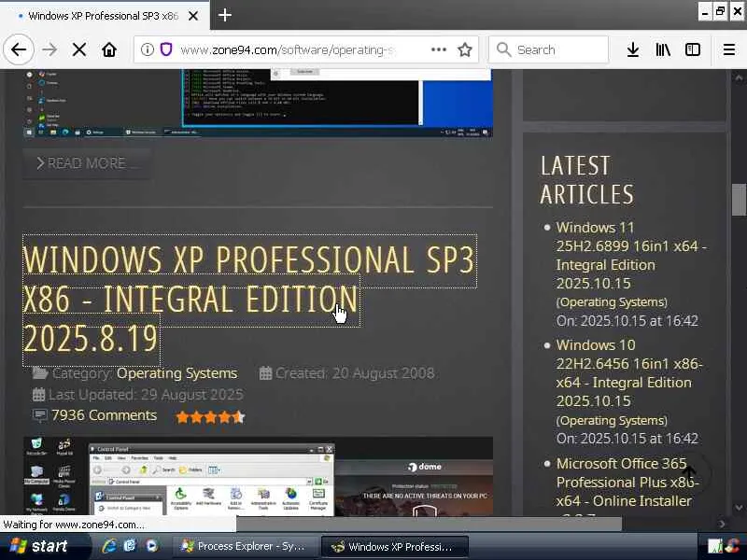Click the READ MORE button

coord(86,163)
